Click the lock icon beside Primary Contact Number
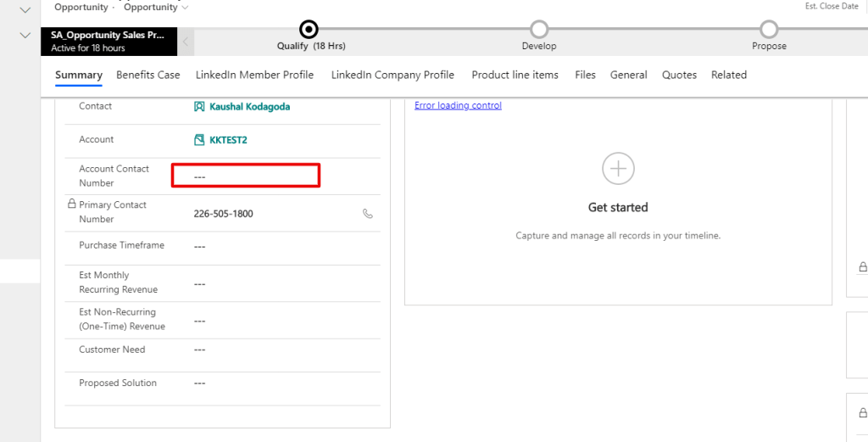This screenshot has width=868, height=442. tap(71, 204)
